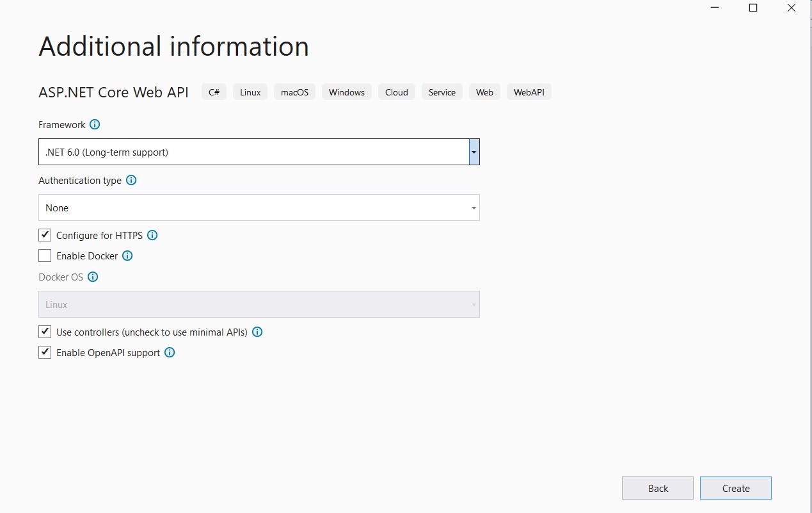This screenshot has height=513, width=812.
Task: Click the Enable Docker info icon
Action: click(x=127, y=256)
